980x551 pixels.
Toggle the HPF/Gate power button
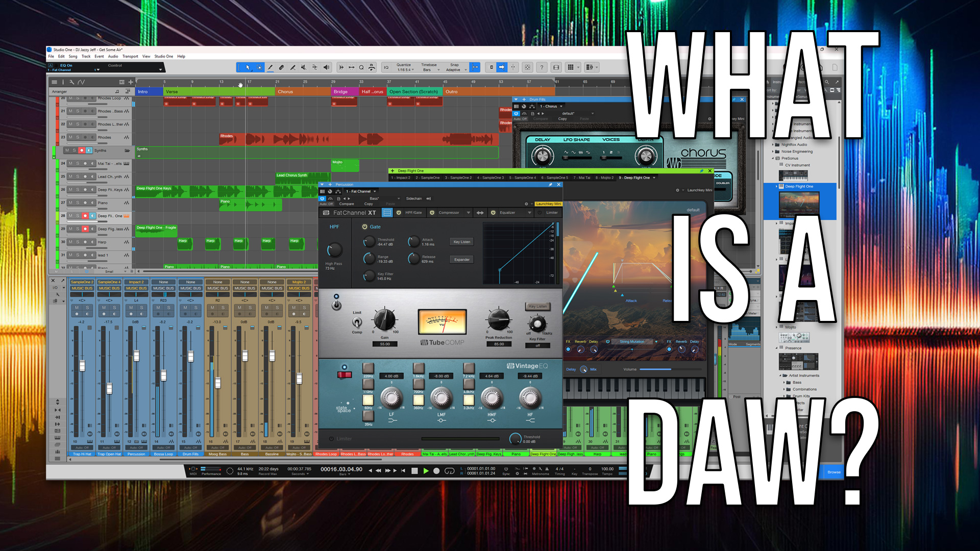pyautogui.click(x=399, y=213)
